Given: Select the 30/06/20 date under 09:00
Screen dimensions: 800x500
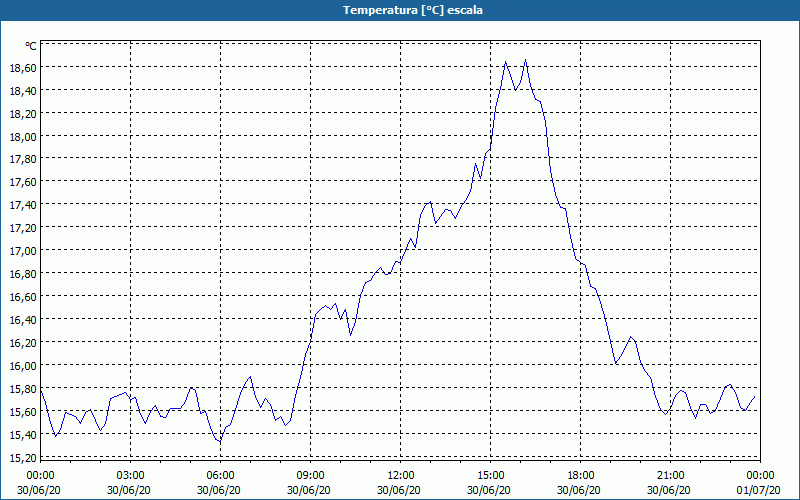Looking at the screenshot, I should click(309, 490).
